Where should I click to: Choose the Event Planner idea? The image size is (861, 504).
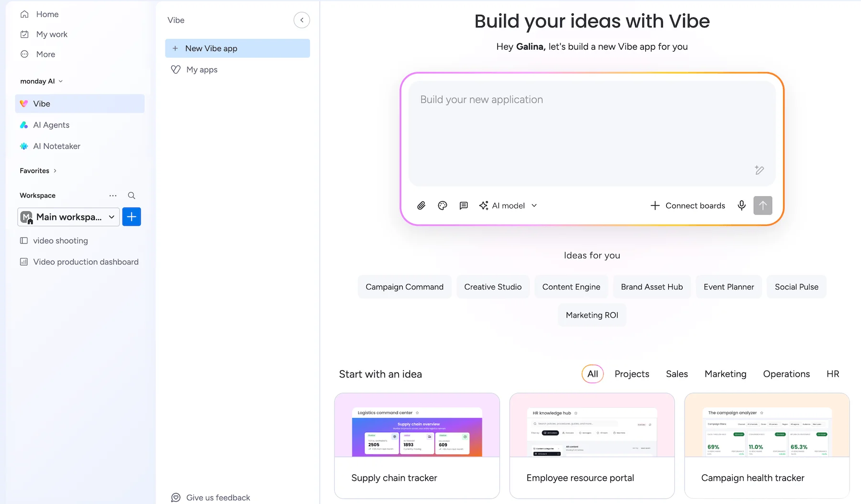coord(729,287)
